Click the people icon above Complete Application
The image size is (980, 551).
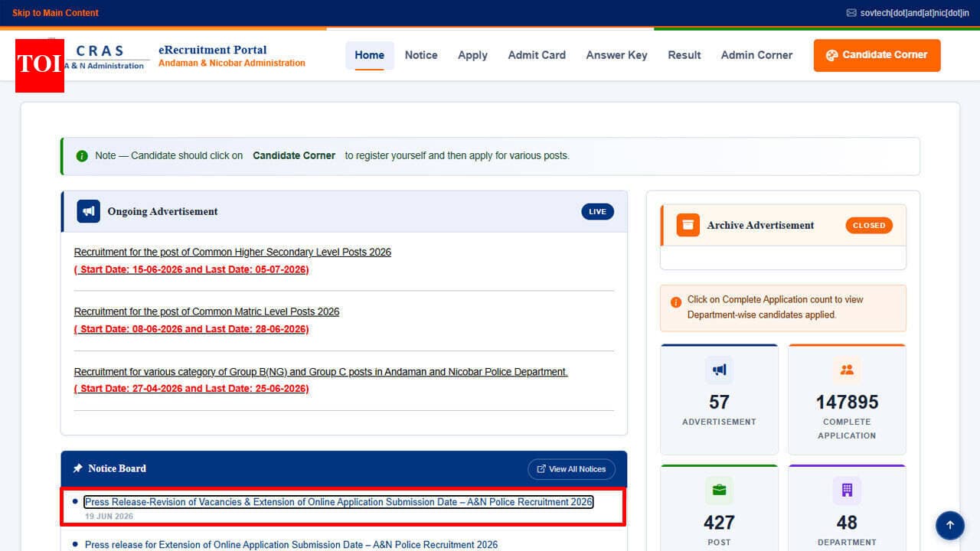click(x=847, y=370)
